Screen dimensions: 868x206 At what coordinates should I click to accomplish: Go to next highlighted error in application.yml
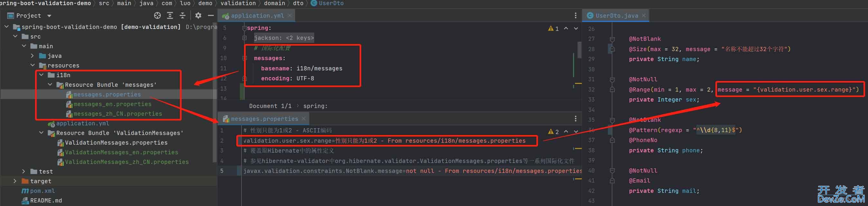pos(576,29)
